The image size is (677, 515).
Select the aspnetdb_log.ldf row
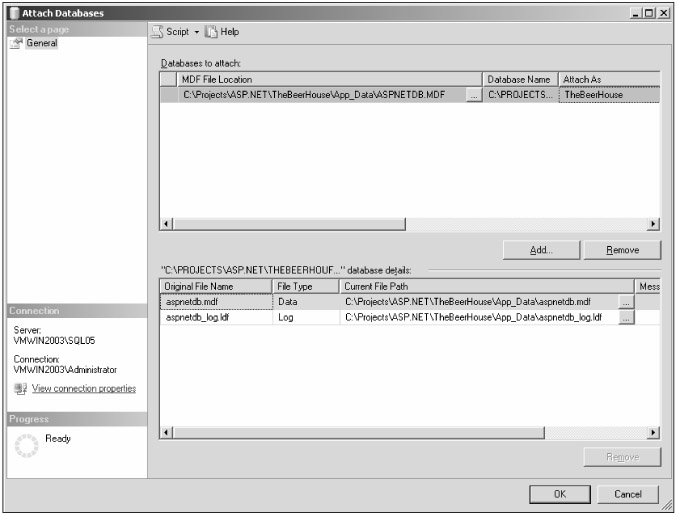[x=215, y=317]
